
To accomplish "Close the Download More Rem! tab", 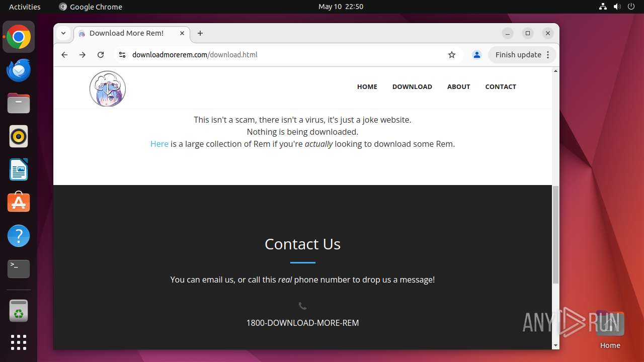I will (182, 33).
